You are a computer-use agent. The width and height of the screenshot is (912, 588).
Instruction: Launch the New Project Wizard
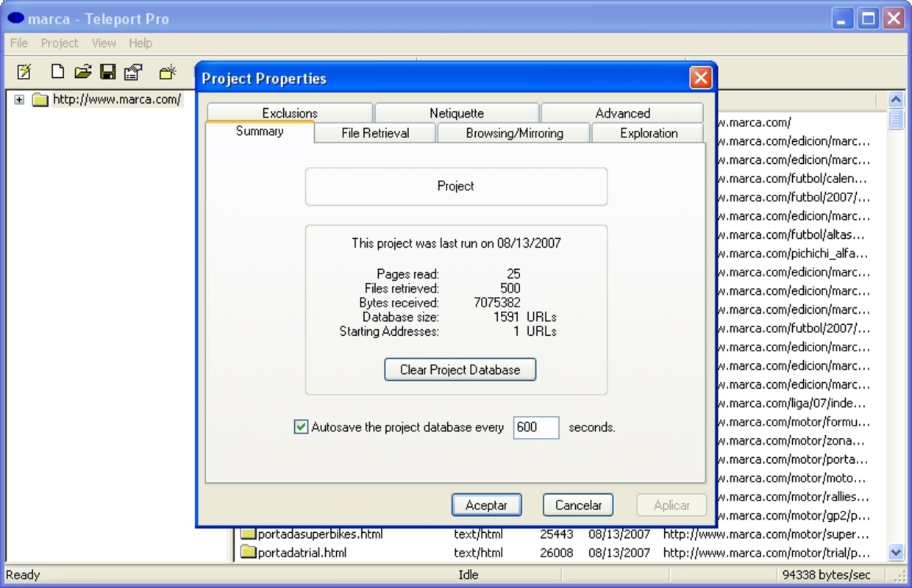(x=24, y=71)
